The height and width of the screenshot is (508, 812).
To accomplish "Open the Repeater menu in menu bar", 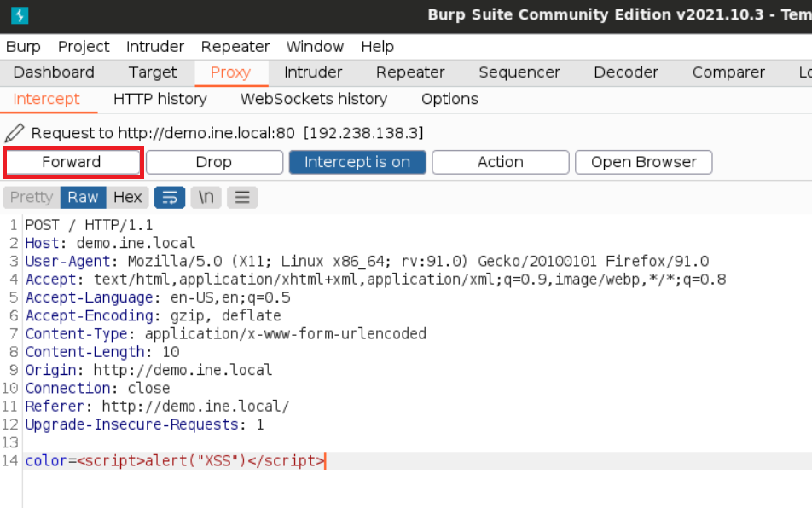I will click(x=235, y=47).
